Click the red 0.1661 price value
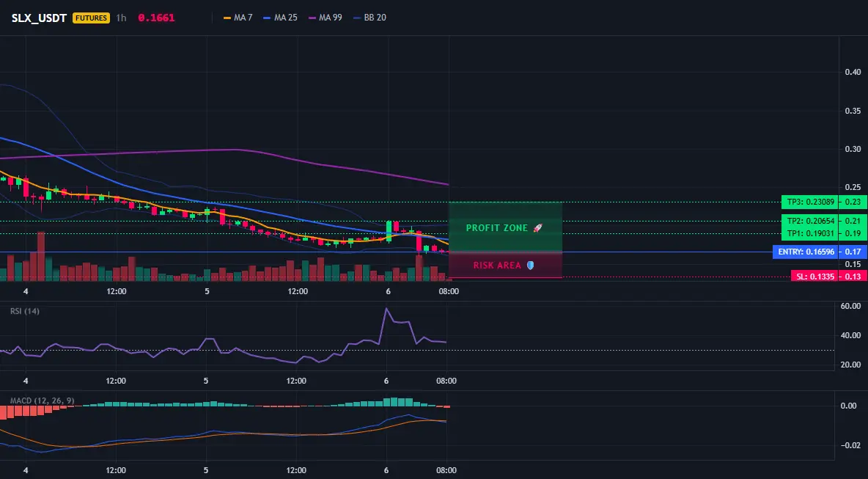Viewport: 868px width, 479px height. [156, 18]
